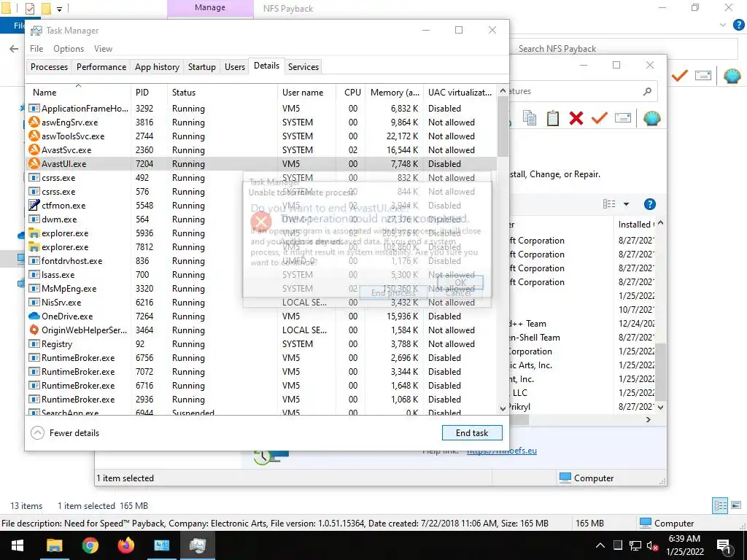Switch to the Startup tab
The width and height of the screenshot is (747, 560).
201,66
